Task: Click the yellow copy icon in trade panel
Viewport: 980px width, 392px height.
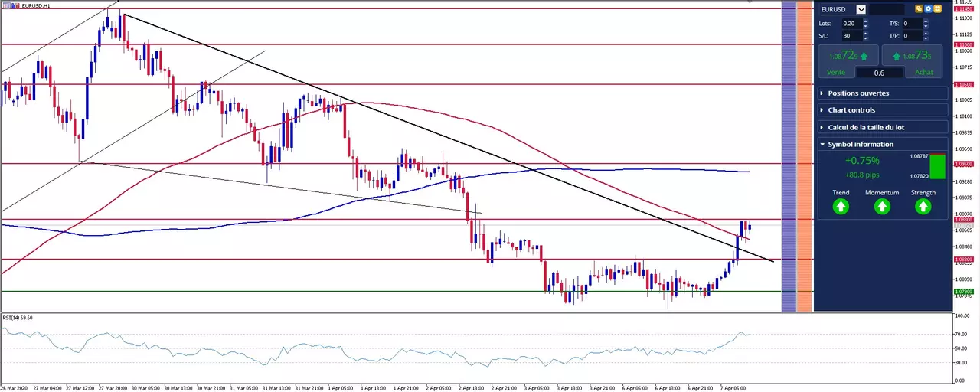Action: [x=919, y=9]
